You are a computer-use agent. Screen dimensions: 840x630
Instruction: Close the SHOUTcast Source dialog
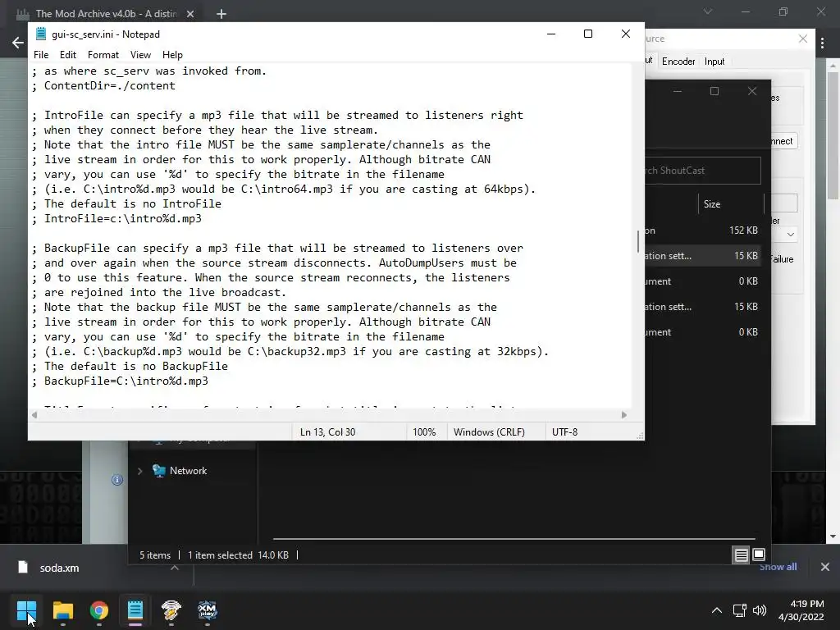point(803,39)
